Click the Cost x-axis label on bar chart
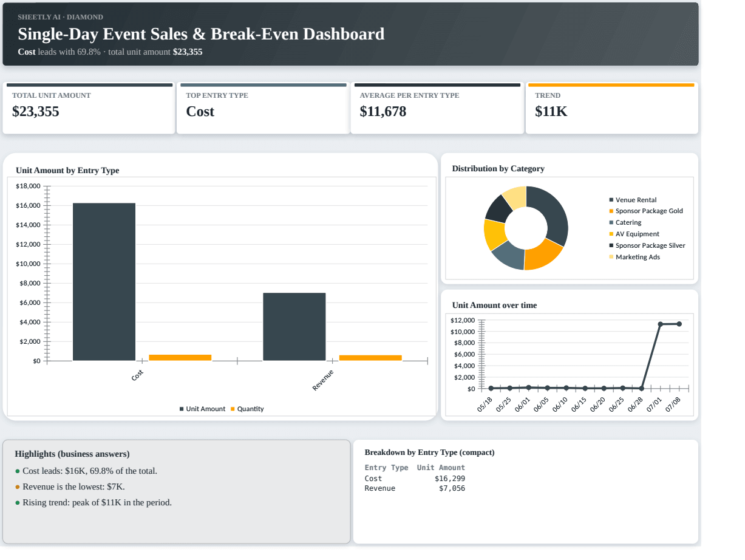Viewport: 745px width, 560px height. [138, 375]
